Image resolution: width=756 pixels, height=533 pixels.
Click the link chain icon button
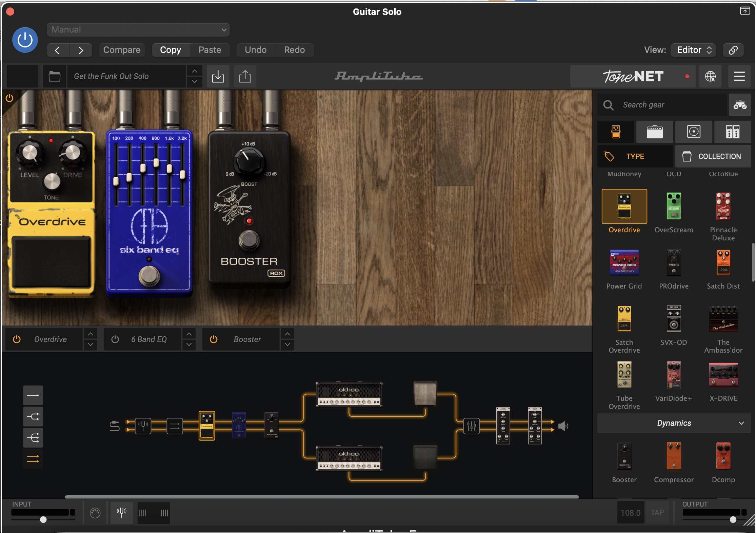coord(733,50)
